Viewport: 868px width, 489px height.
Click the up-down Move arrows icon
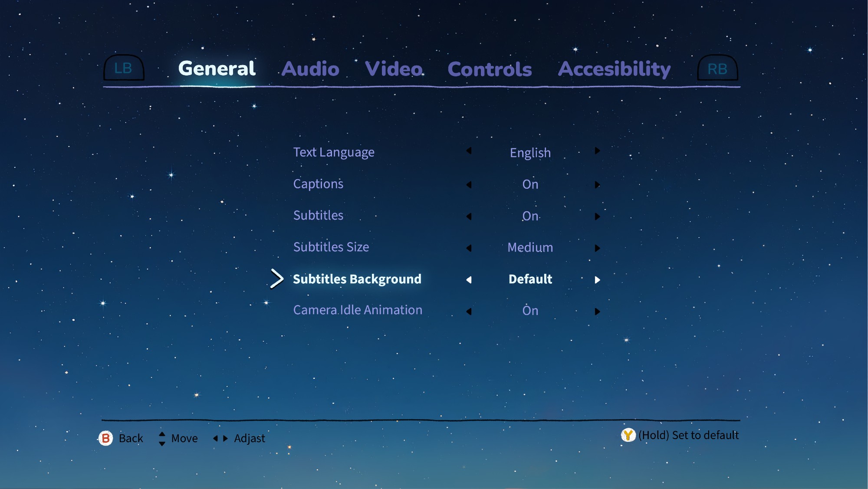(162, 439)
